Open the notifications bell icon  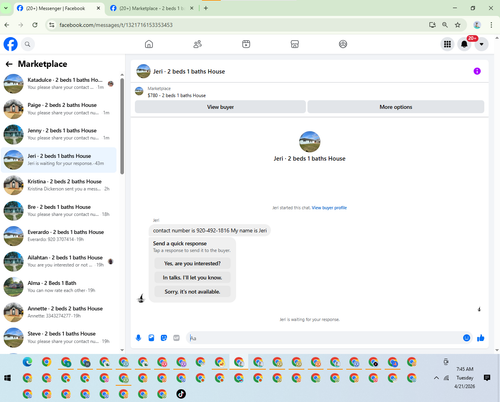[x=464, y=44]
